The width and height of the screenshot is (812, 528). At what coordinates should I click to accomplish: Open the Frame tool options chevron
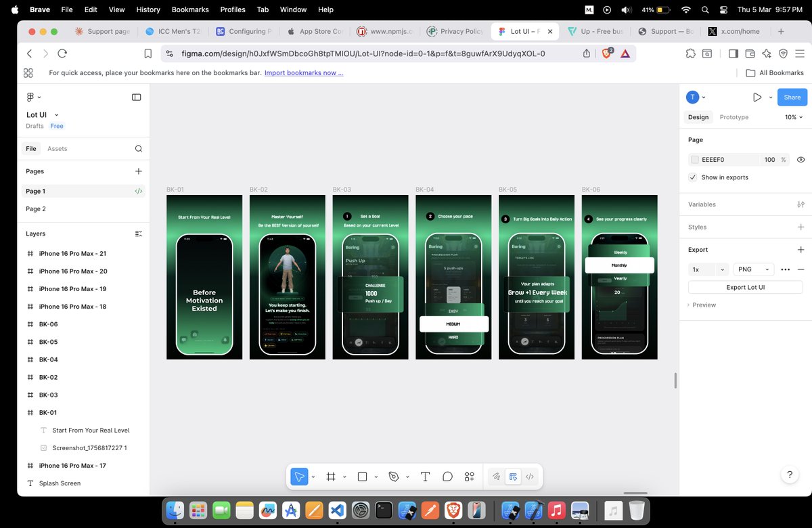tap(344, 477)
